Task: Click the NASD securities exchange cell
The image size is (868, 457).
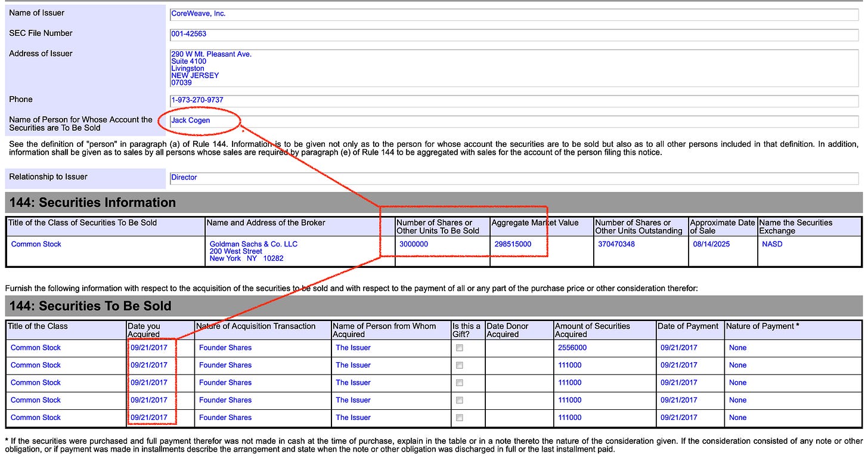Action: 772,244
